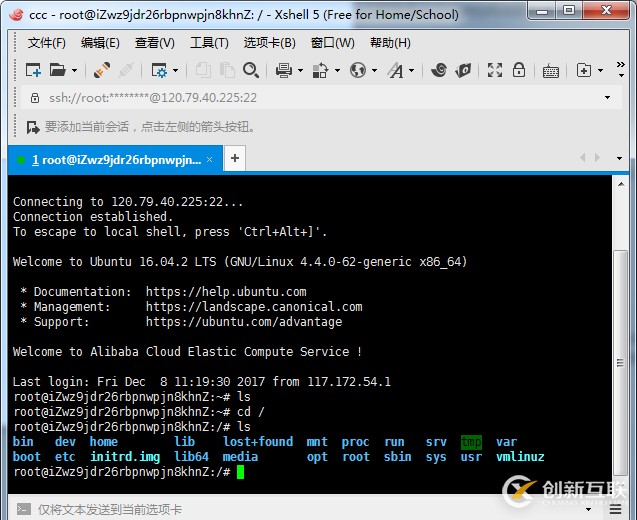Click the terminal vertical scrollbar thumb

pyautogui.click(x=620, y=362)
